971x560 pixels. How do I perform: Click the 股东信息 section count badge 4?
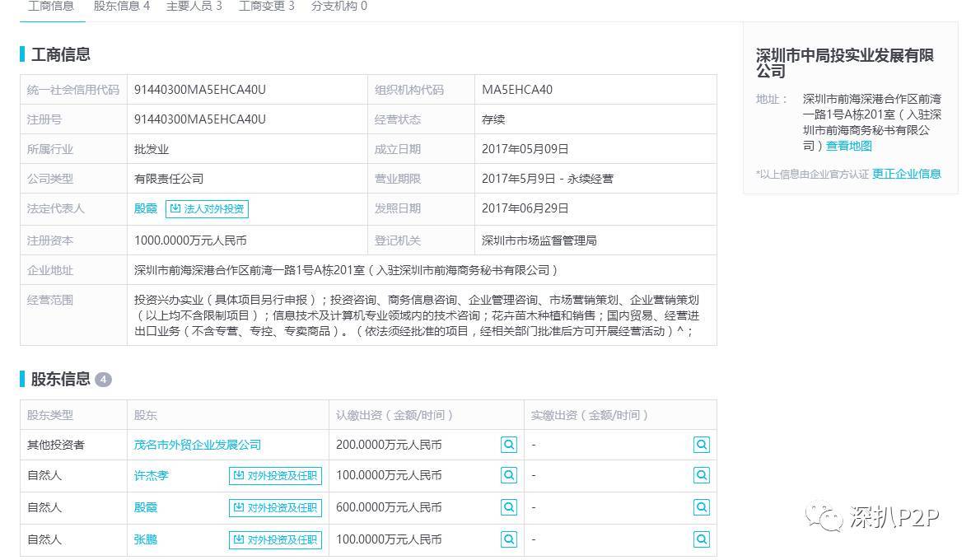click(104, 379)
